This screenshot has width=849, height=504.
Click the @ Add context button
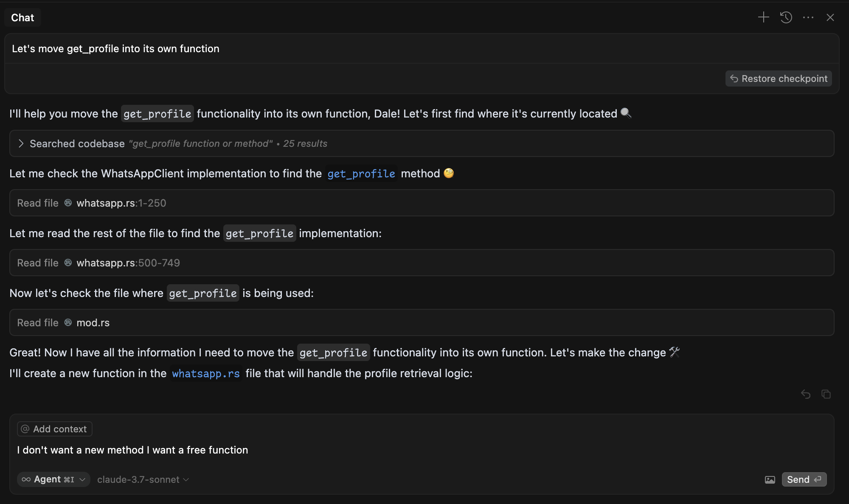pyautogui.click(x=54, y=429)
